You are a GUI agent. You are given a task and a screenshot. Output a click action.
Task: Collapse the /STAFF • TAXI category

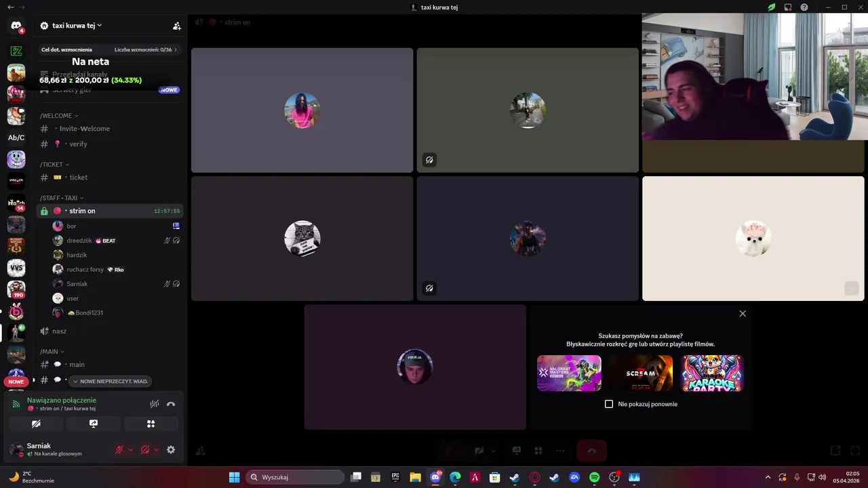62,198
